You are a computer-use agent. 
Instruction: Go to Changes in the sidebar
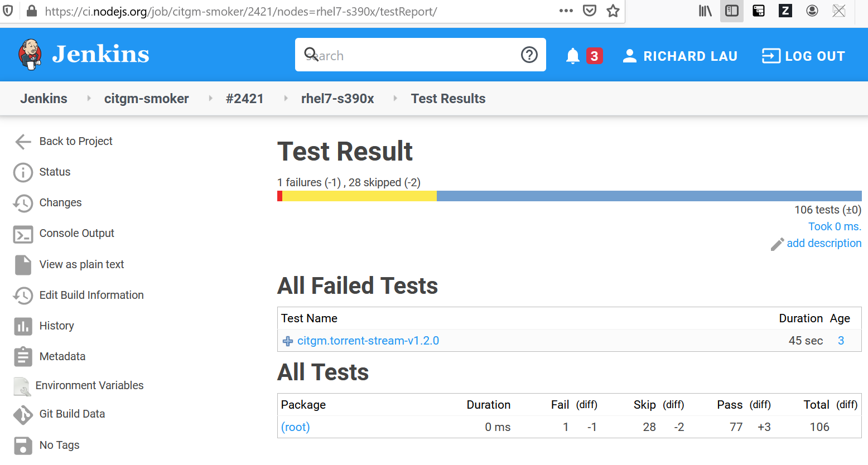60,203
